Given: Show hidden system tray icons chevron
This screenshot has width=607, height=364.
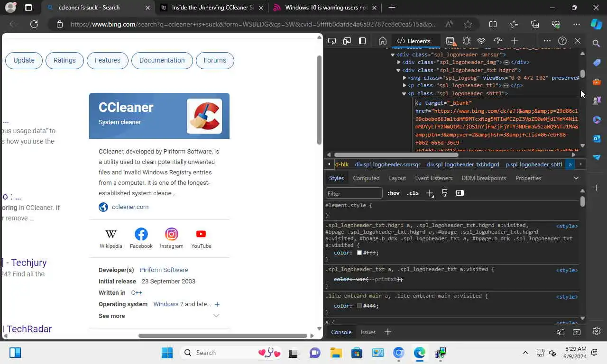Looking at the screenshot, I should click(525, 353).
